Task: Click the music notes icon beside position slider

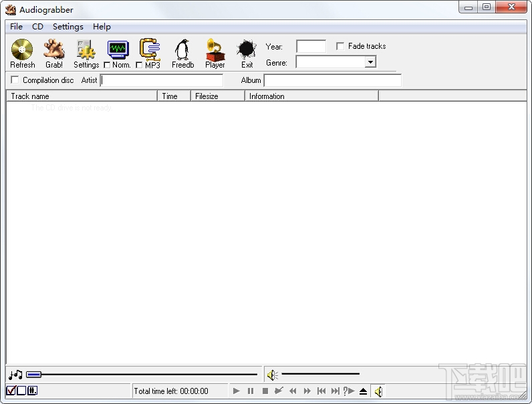Action: click(x=15, y=375)
